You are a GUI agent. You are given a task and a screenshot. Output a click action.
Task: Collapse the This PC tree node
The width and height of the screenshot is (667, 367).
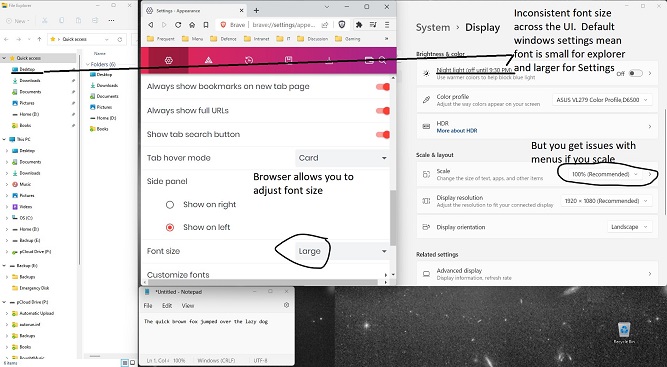4,139
